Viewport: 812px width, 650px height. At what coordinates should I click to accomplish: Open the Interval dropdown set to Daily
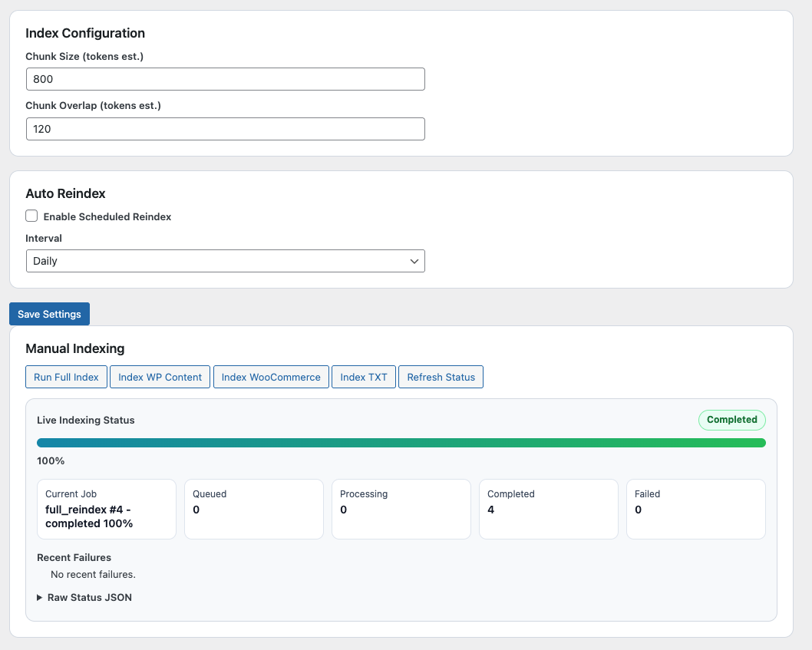[226, 261]
